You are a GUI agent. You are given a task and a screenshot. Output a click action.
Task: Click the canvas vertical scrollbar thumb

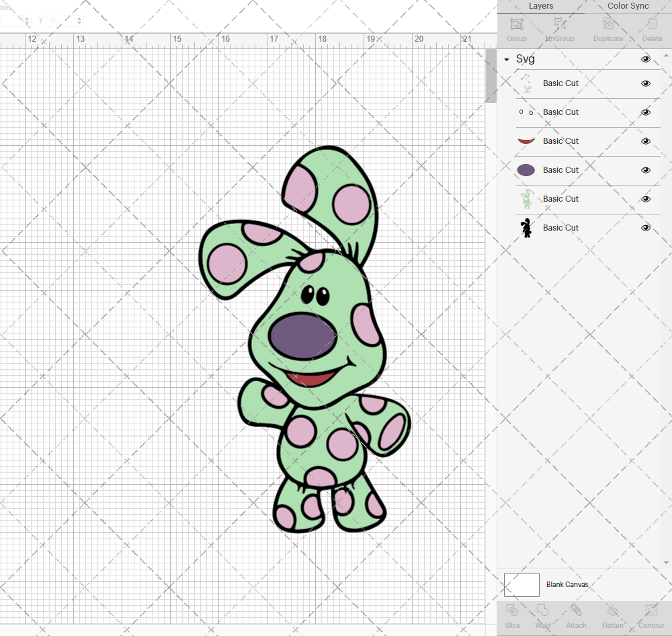[x=491, y=75]
